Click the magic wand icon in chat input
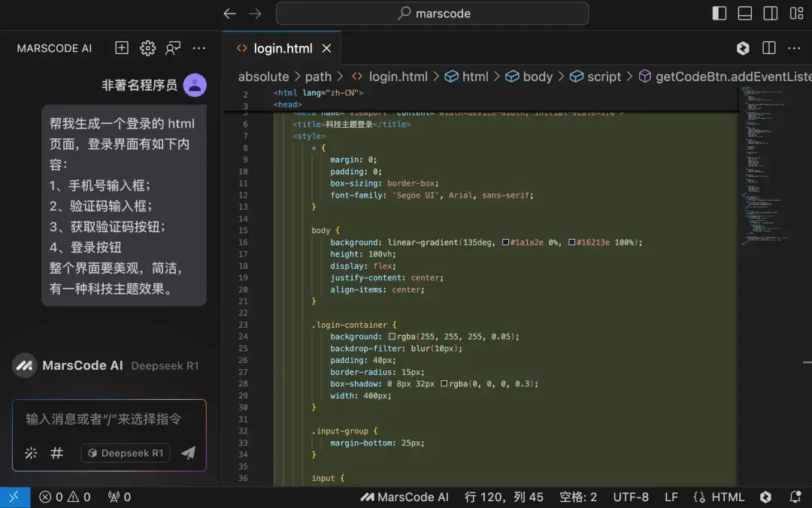Viewport: 812px width, 508px height. (x=29, y=453)
